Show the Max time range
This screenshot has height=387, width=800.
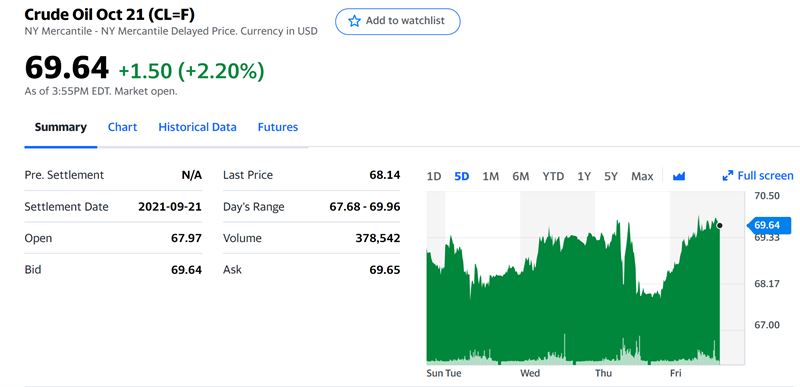pos(642,176)
